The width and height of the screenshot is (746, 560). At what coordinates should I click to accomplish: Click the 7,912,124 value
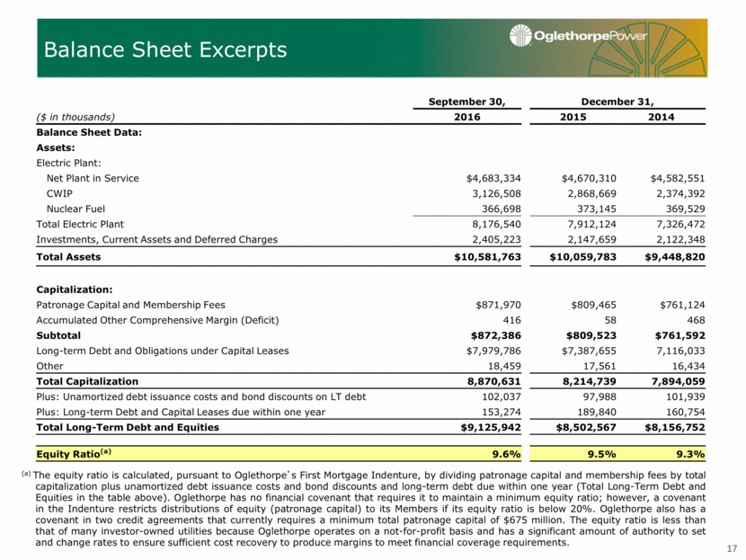pos(591,224)
